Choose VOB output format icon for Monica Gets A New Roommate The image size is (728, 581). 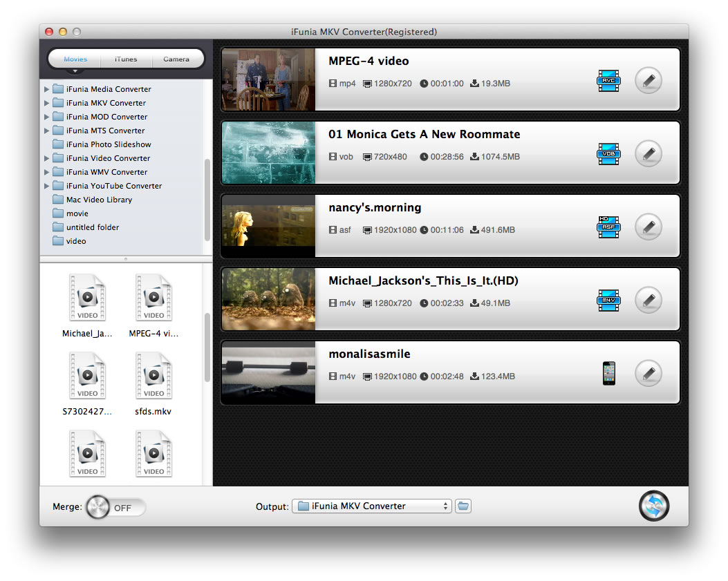click(608, 154)
